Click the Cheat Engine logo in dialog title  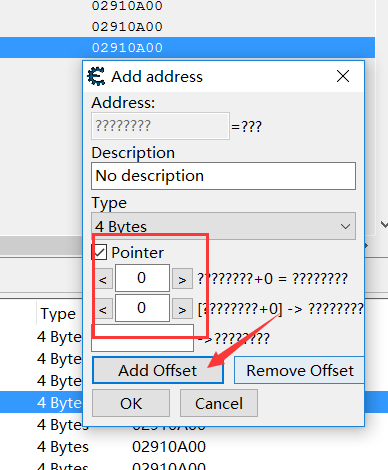click(96, 76)
